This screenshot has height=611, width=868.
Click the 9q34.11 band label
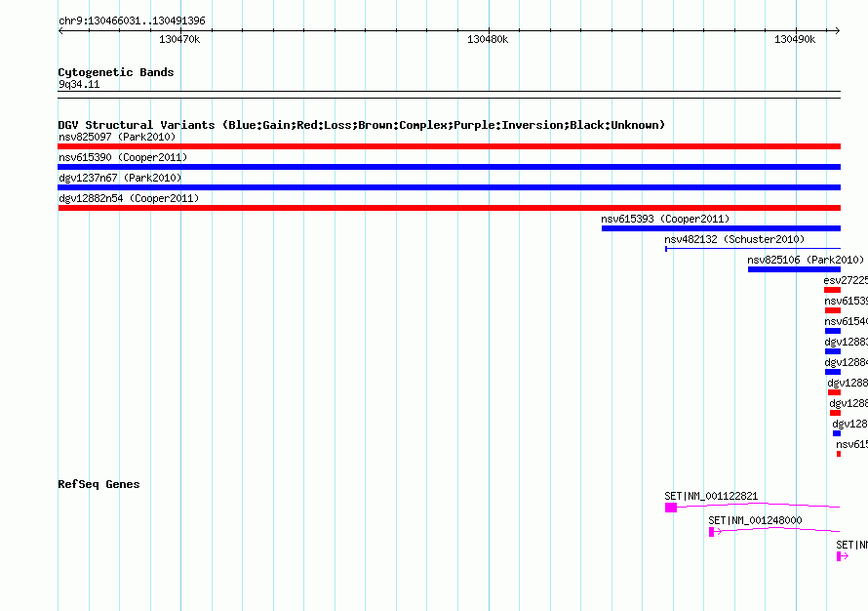pos(79,84)
